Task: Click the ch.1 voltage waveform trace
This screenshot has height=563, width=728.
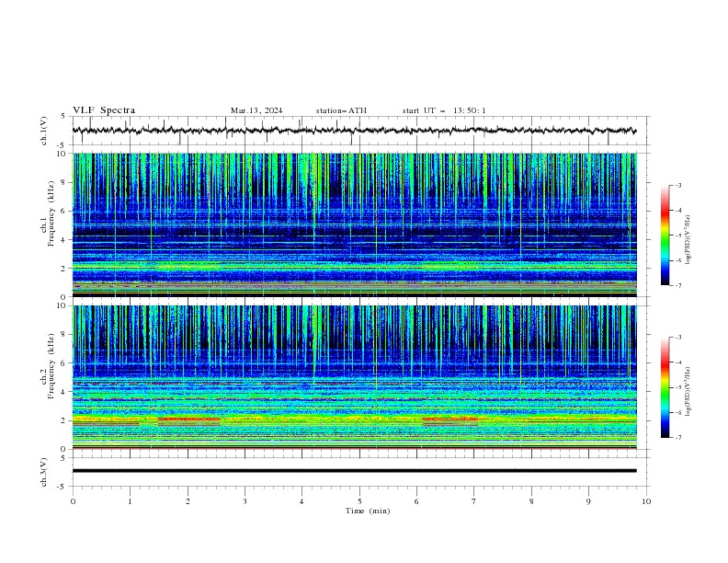Action: coord(354,131)
